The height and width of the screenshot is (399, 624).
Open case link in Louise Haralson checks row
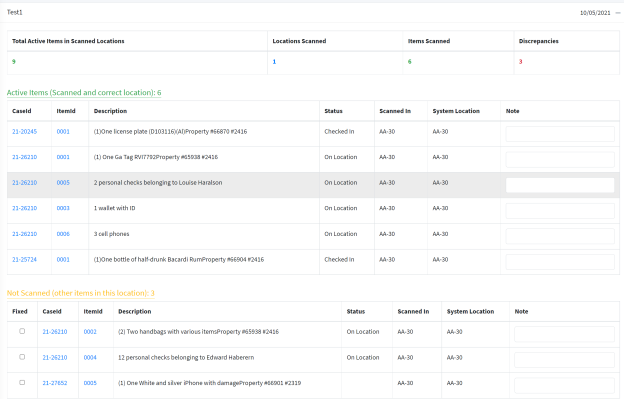24,183
